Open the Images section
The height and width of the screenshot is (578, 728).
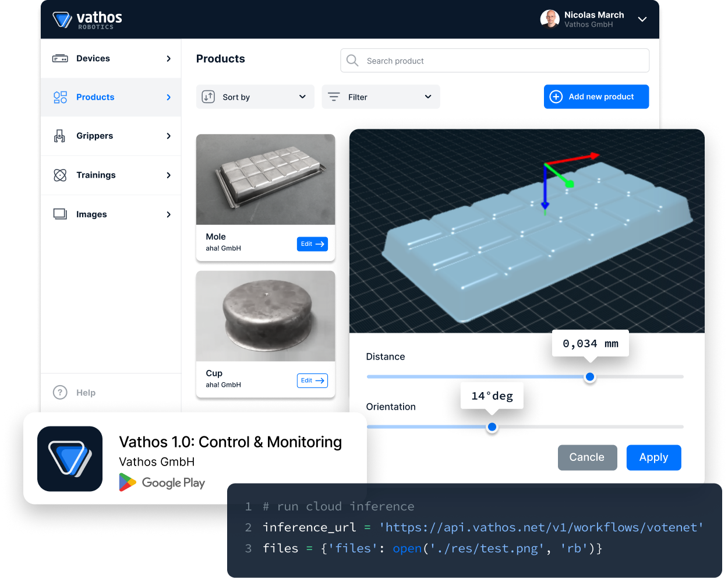[111, 214]
